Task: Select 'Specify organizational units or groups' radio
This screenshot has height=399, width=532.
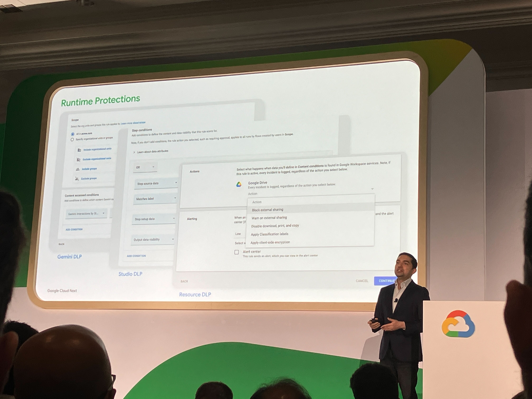Action: pos(72,140)
